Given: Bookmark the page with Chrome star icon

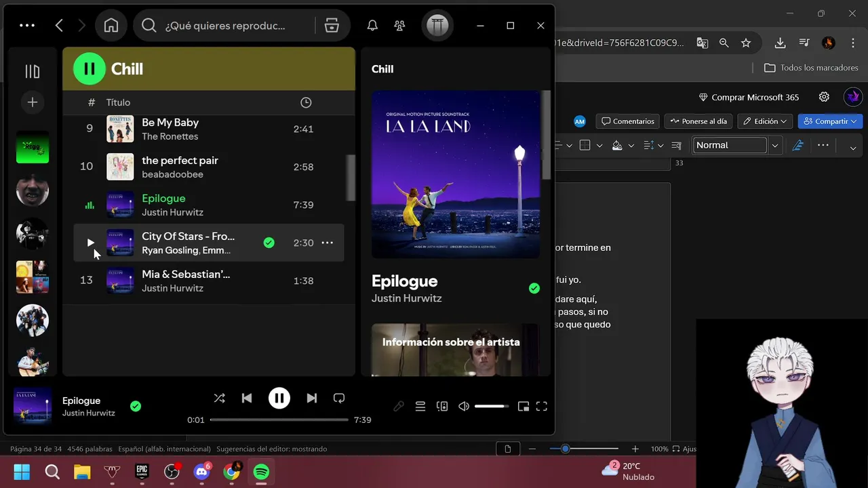Looking at the screenshot, I should [746, 43].
